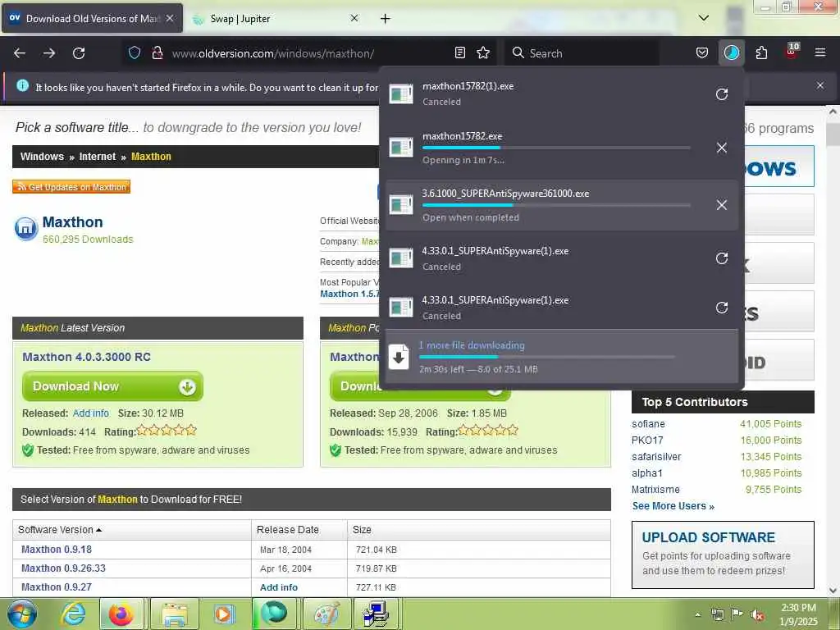Click the page vertical scrollbar down arrow
Image resolution: width=840 pixels, height=630 pixels.
tap(833, 591)
